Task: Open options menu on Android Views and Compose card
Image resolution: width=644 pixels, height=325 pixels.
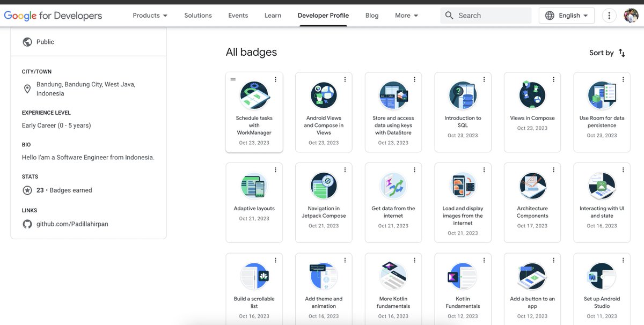Action: (345, 79)
